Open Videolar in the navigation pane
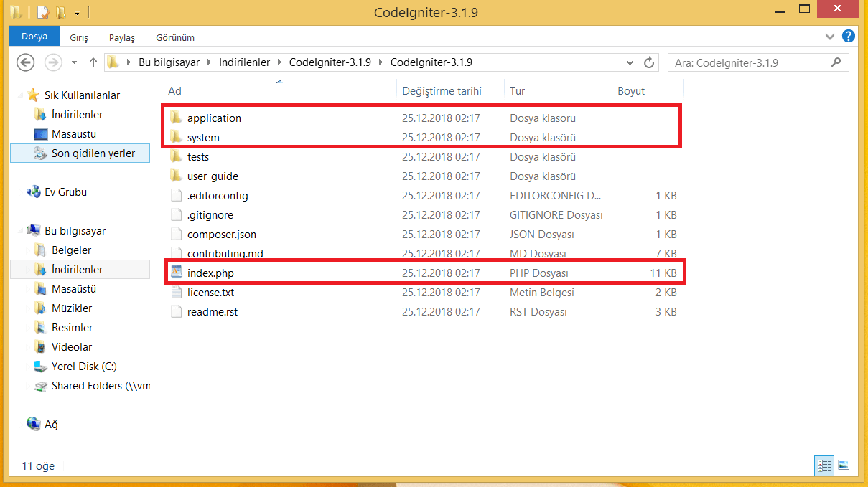868x487 pixels. pos(72,346)
